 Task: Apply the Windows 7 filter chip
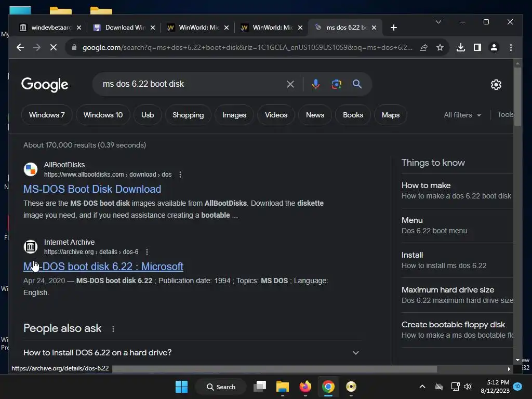click(47, 115)
